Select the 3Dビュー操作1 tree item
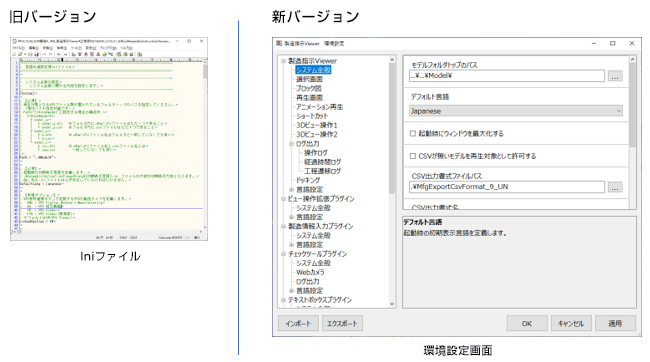This screenshot has width=650, height=362. pyautogui.click(x=317, y=125)
